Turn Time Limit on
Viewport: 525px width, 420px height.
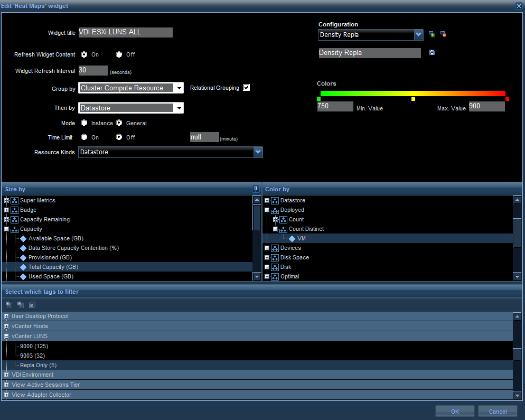(84, 137)
